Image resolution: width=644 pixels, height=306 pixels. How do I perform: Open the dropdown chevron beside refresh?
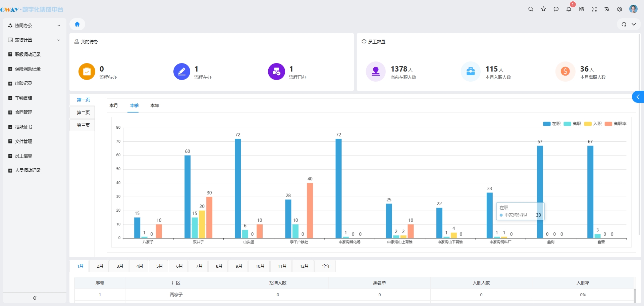point(634,24)
